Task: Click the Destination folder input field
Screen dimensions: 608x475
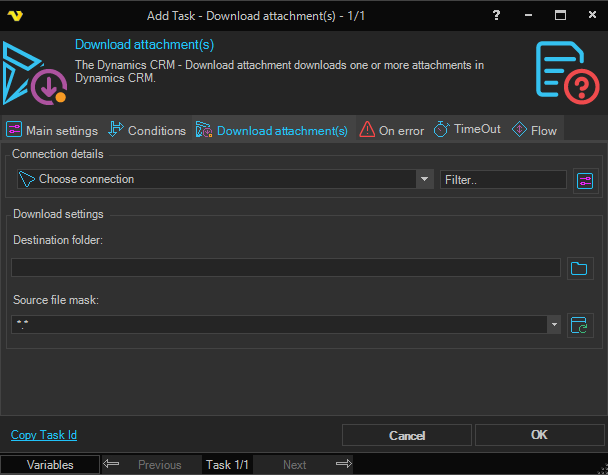Action: (x=285, y=267)
